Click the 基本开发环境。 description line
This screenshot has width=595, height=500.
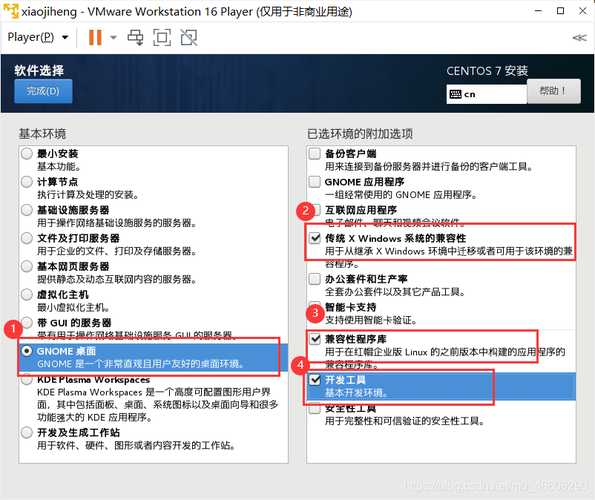click(357, 393)
